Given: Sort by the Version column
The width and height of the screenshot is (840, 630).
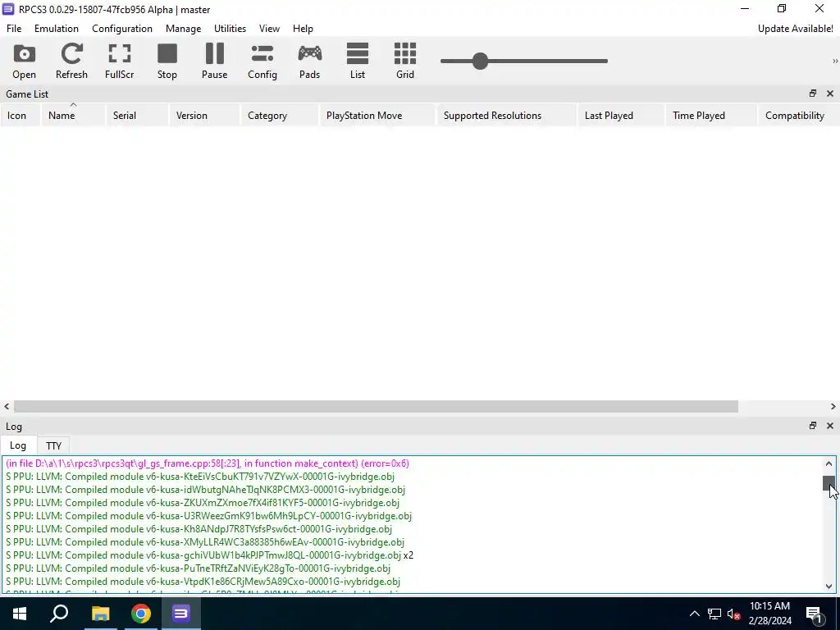Looking at the screenshot, I should 204,115.
